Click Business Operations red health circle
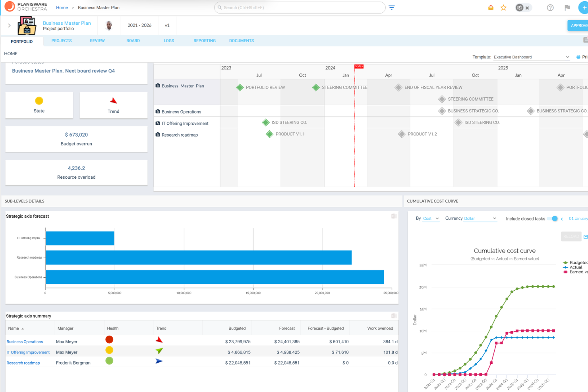The width and height of the screenshot is (588, 392). pyautogui.click(x=109, y=340)
